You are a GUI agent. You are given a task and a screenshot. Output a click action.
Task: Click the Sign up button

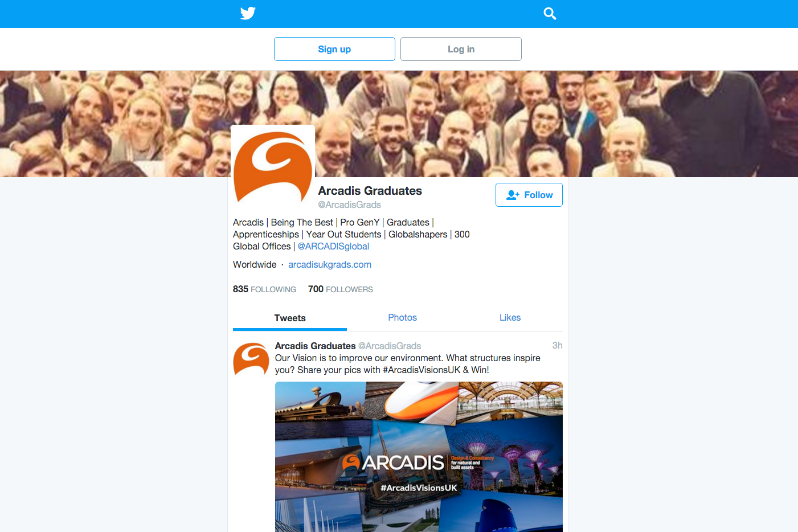334,49
